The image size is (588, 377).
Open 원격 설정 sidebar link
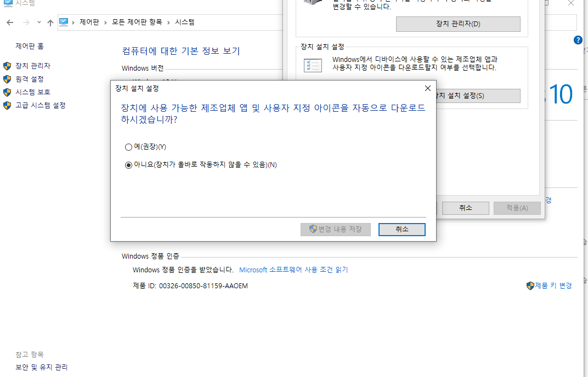click(x=30, y=79)
